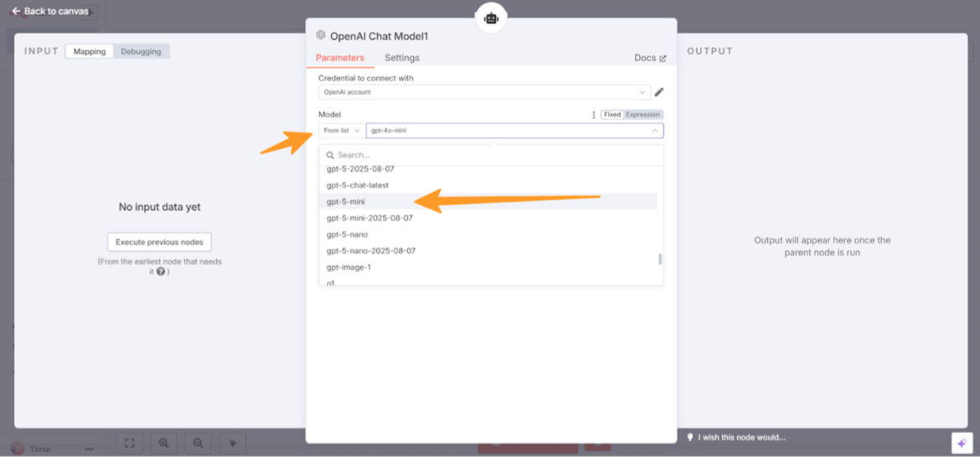Viewport: 980px width, 457px height.
Task: Click the robot node icon
Action: [491, 18]
